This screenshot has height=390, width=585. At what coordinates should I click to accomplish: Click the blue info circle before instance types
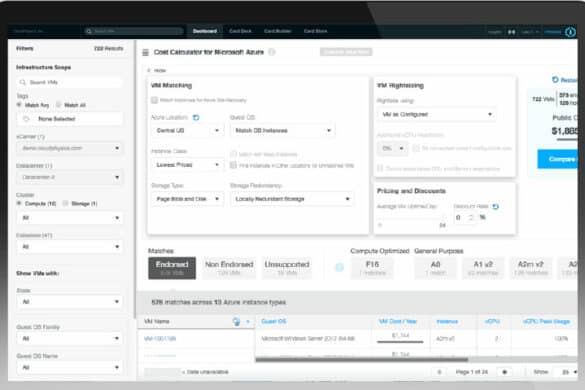click(x=340, y=267)
